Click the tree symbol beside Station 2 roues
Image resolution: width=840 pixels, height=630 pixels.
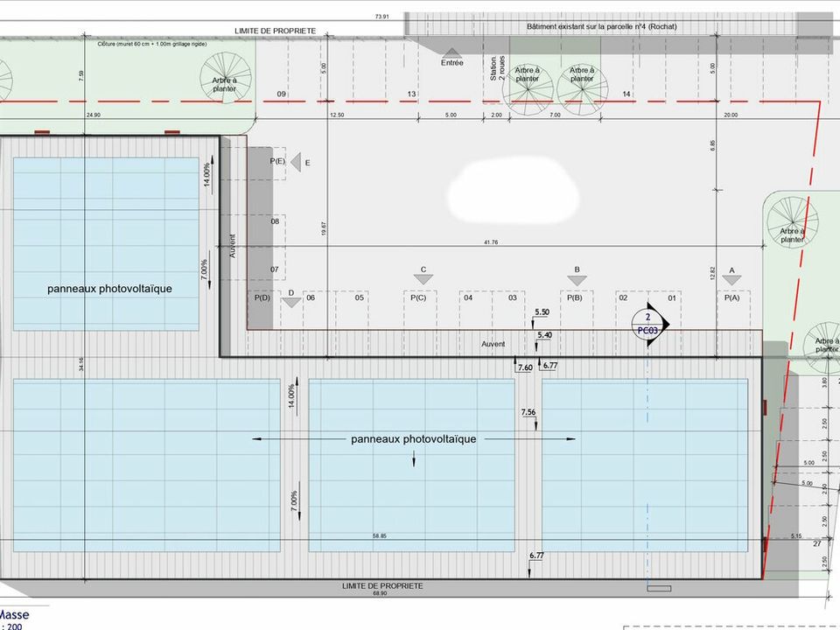pos(528,88)
